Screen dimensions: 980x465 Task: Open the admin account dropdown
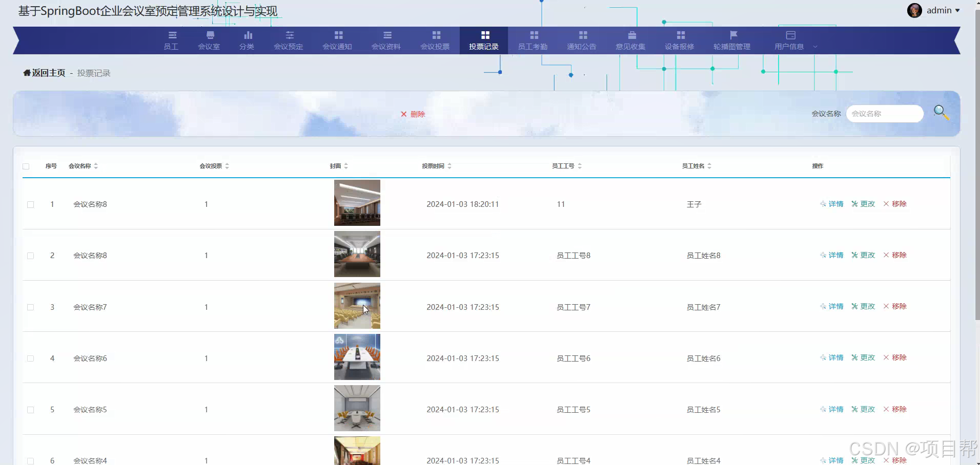(x=943, y=10)
